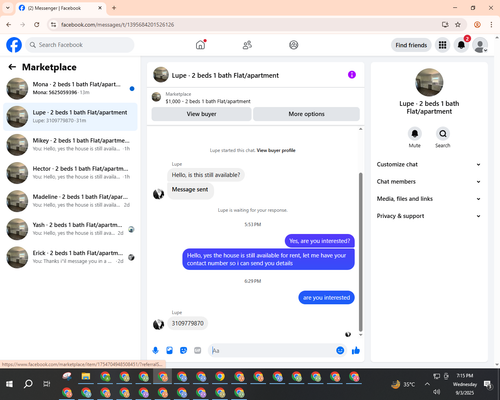Open Mikey's 2 beds 1 bath conversation

click(x=70, y=144)
